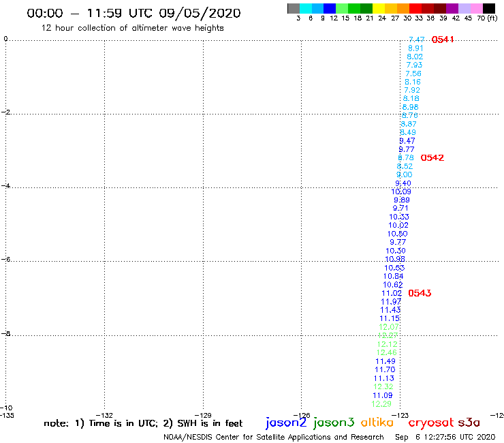Click the jason3 satellite label
504x443 pixels.
pyautogui.click(x=334, y=423)
